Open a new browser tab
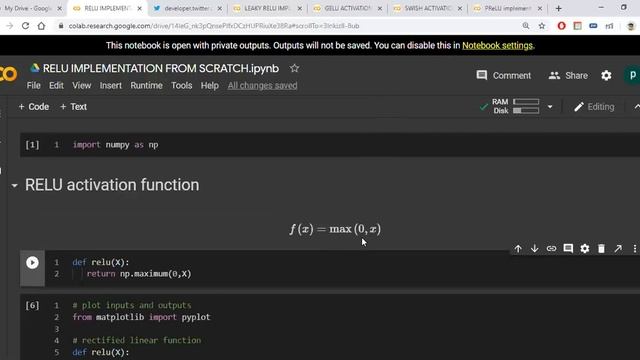Screen dimensions: 640x360 coord(558,8)
